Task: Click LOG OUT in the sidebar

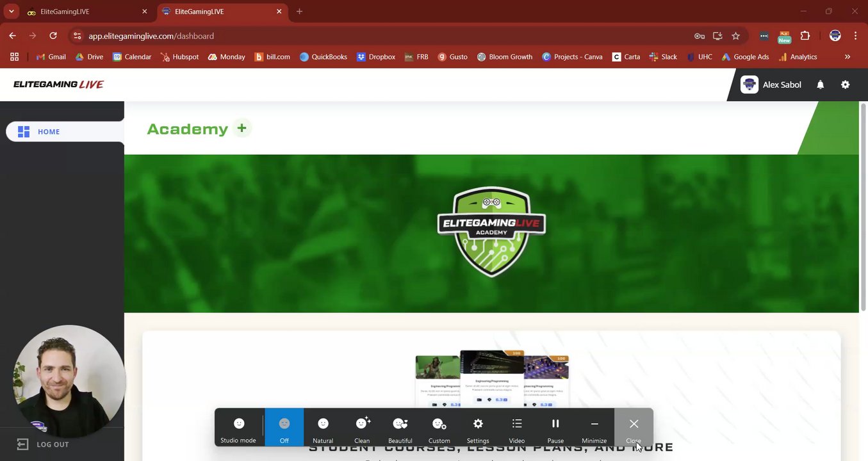Action: 43,444
